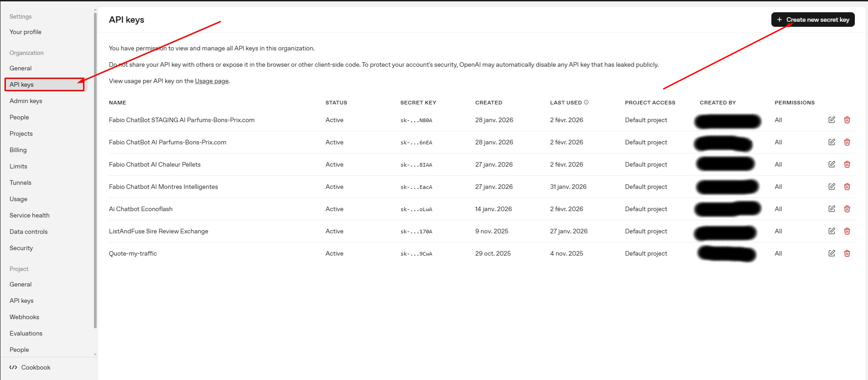Screen dimensions: 868x380
Task: Edit the Ai Chatbot Econoflash key
Action: click(831, 209)
